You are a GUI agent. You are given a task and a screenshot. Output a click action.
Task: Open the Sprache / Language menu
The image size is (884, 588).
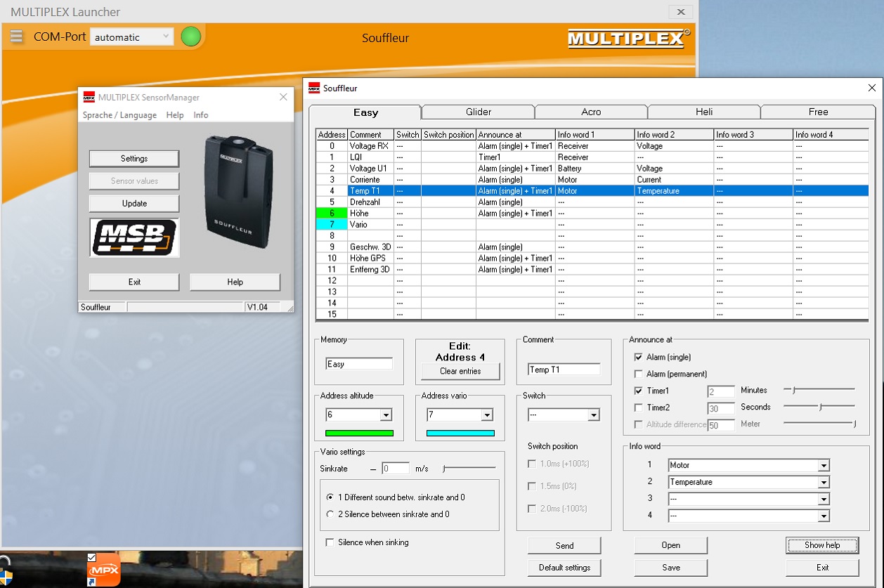(119, 115)
